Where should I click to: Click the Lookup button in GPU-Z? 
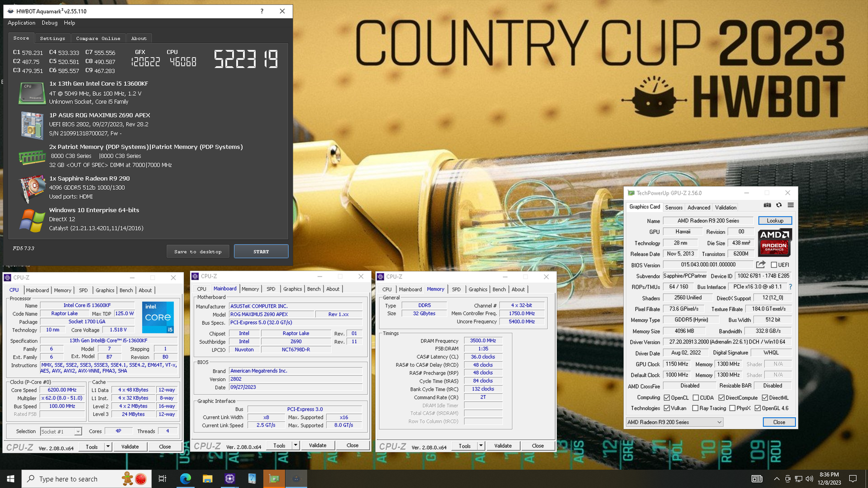[775, 221]
